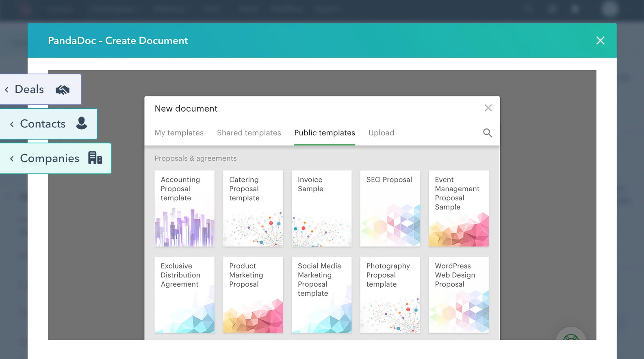Switch to My templates tab
644x359 pixels.
(179, 133)
